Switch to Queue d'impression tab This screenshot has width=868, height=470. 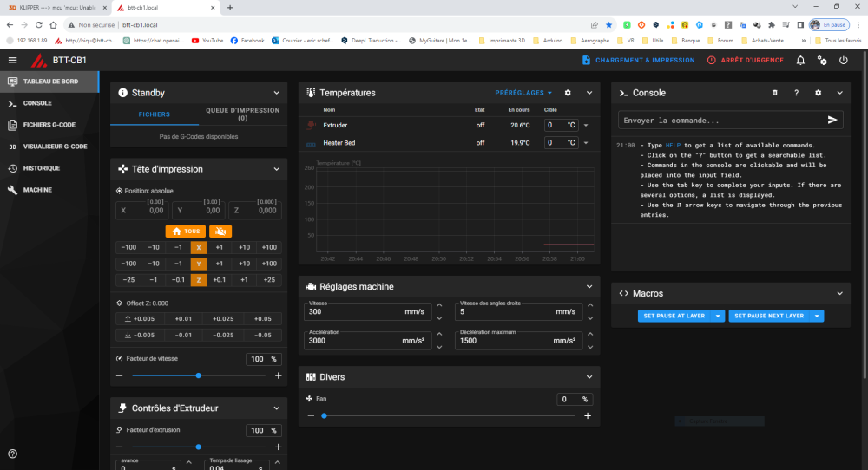point(242,114)
